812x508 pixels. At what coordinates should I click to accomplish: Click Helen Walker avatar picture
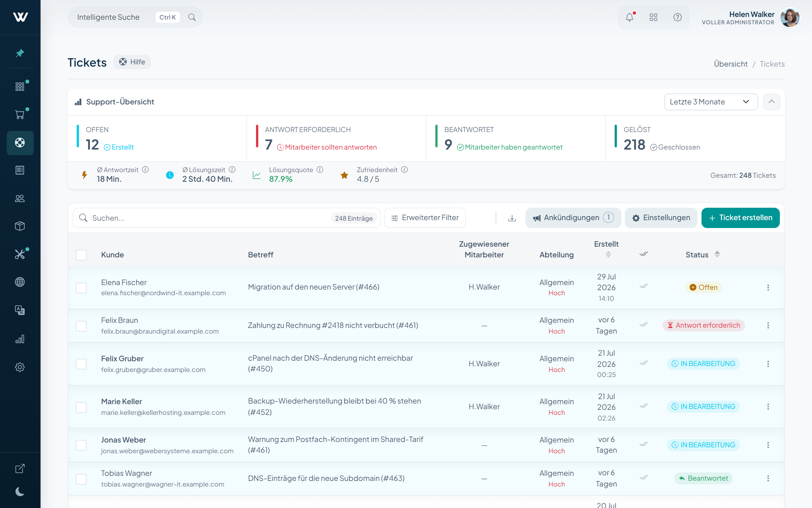click(790, 18)
